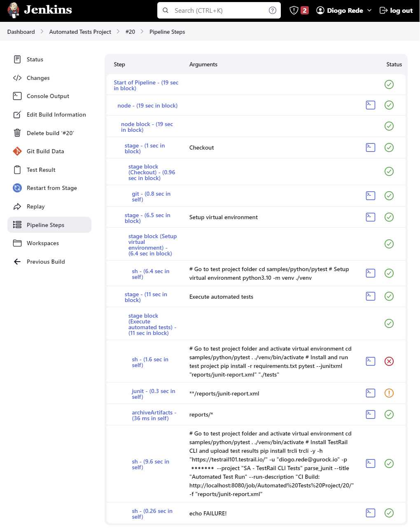The width and height of the screenshot is (420, 529).
Task: Click the orange unstable warning status icon
Action: pyautogui.click(x=389, y=393)
